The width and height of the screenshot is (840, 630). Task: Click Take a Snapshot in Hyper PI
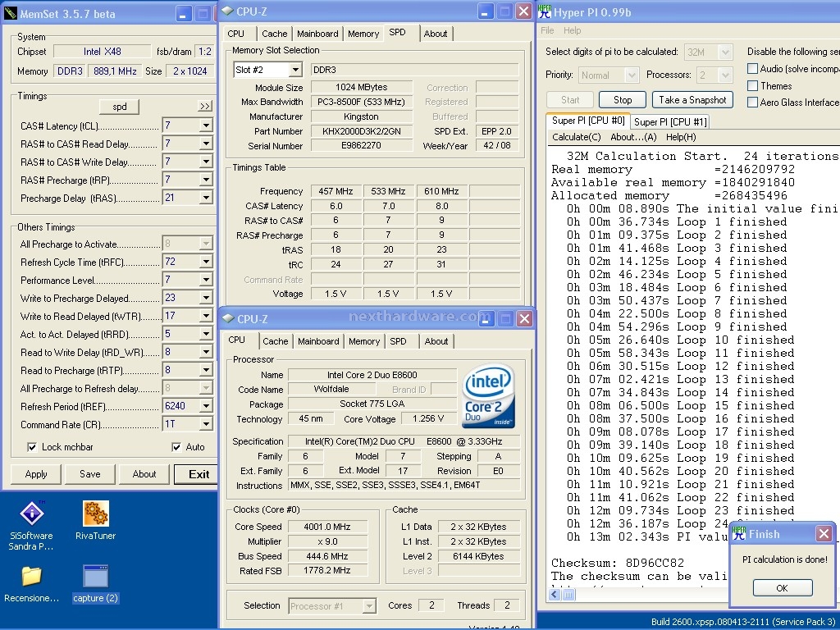pyautogui.click(x=692, y=99)
